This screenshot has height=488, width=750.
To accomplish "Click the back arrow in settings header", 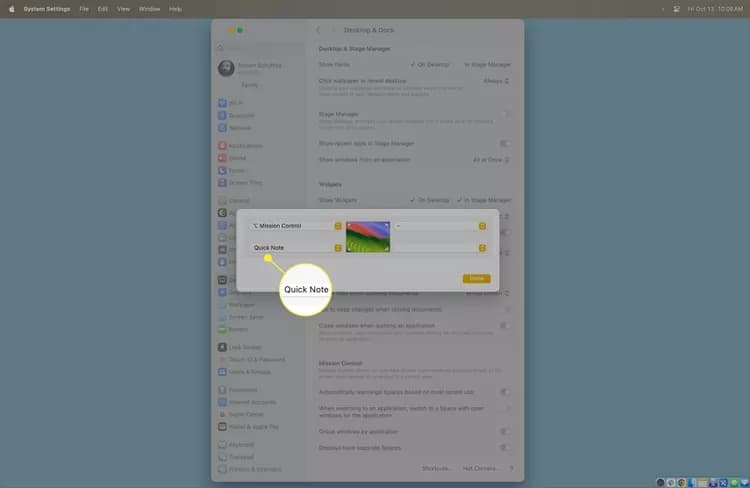I will pos(319,30).
